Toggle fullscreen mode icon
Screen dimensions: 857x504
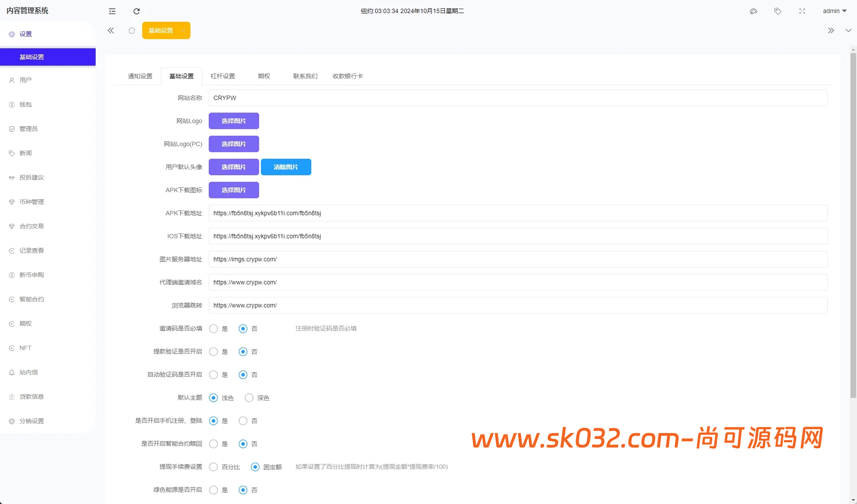click(802, 11)
